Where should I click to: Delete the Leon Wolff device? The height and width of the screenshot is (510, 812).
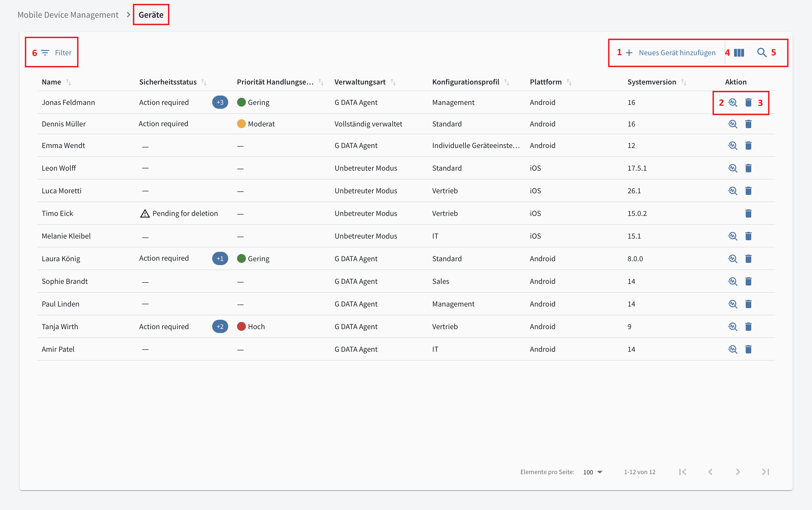pyautogui.click(x=748, y=168)
